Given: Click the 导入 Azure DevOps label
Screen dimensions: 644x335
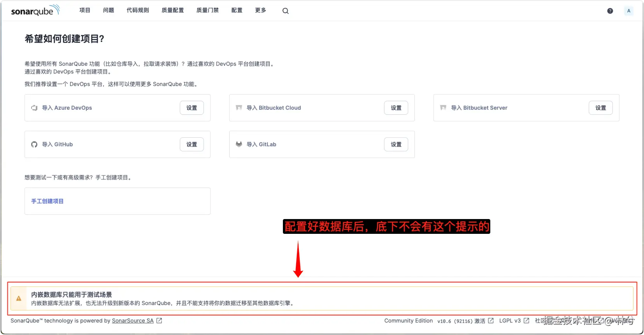Looking at the screenshot, I should [x=67, y=108].
